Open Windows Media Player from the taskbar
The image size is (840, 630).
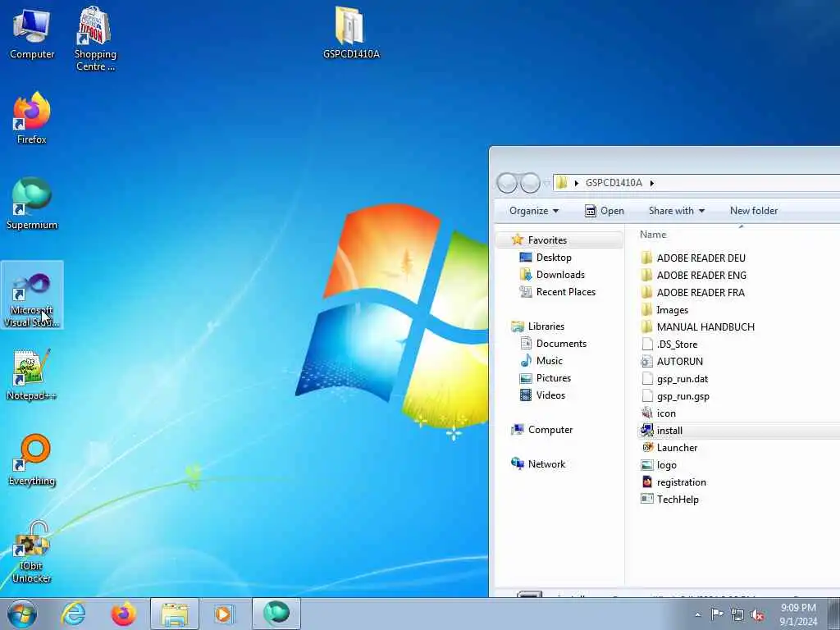coord(224,614)
